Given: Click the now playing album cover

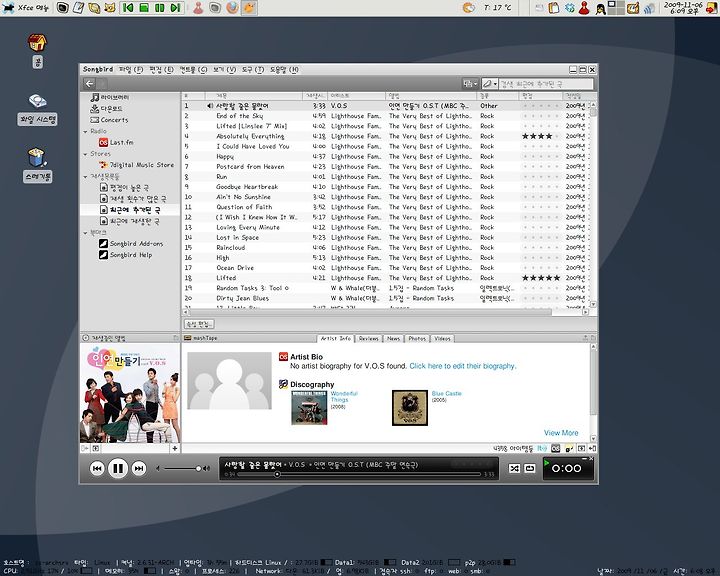Looking at the screenshot, I should [x=130, y=394].
